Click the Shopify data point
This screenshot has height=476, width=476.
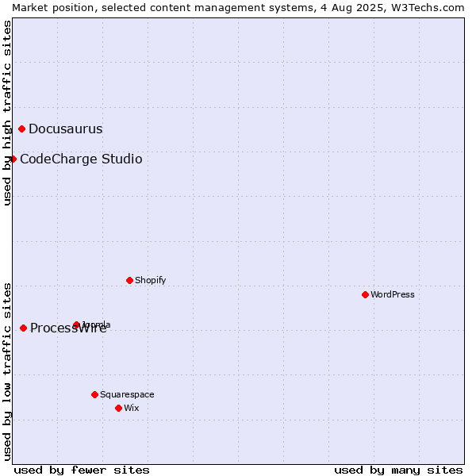click(129, 281)
